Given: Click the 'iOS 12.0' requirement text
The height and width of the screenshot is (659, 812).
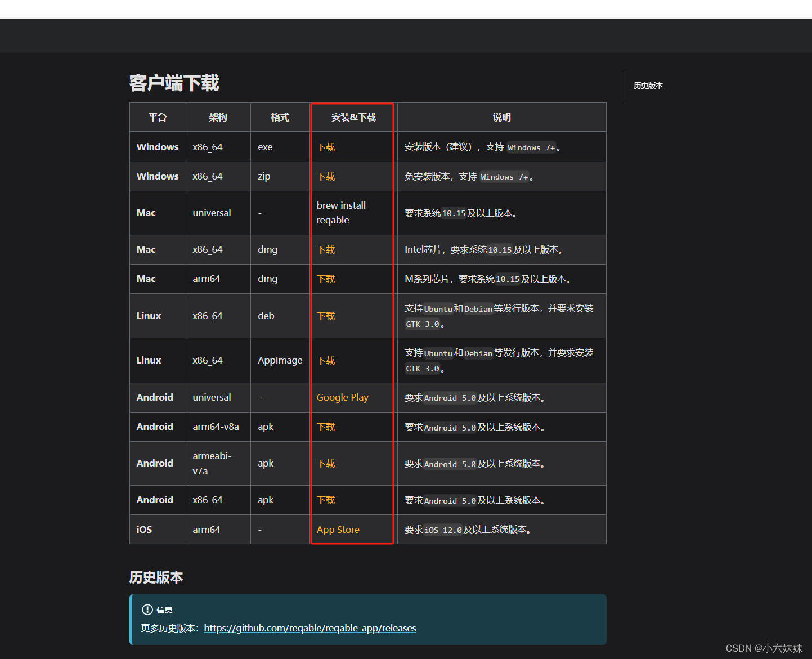Looking at the screenshot, I should (x=443, y=530).
